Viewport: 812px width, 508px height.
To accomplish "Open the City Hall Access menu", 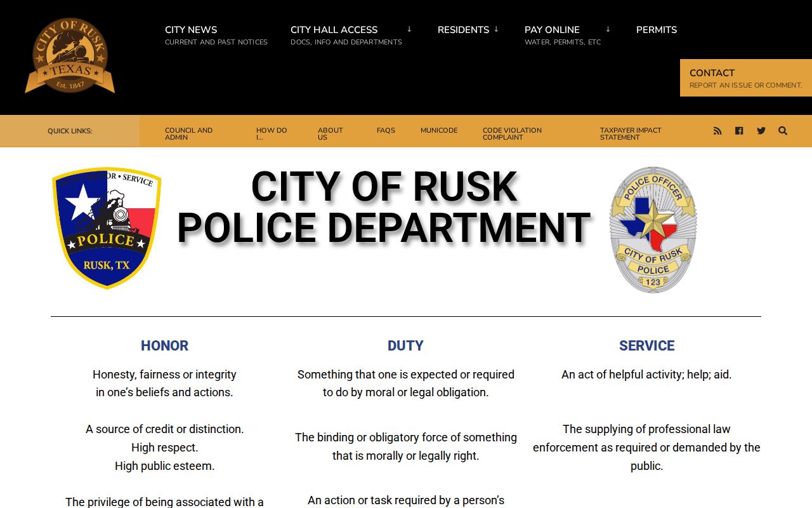I will [346, 36].
